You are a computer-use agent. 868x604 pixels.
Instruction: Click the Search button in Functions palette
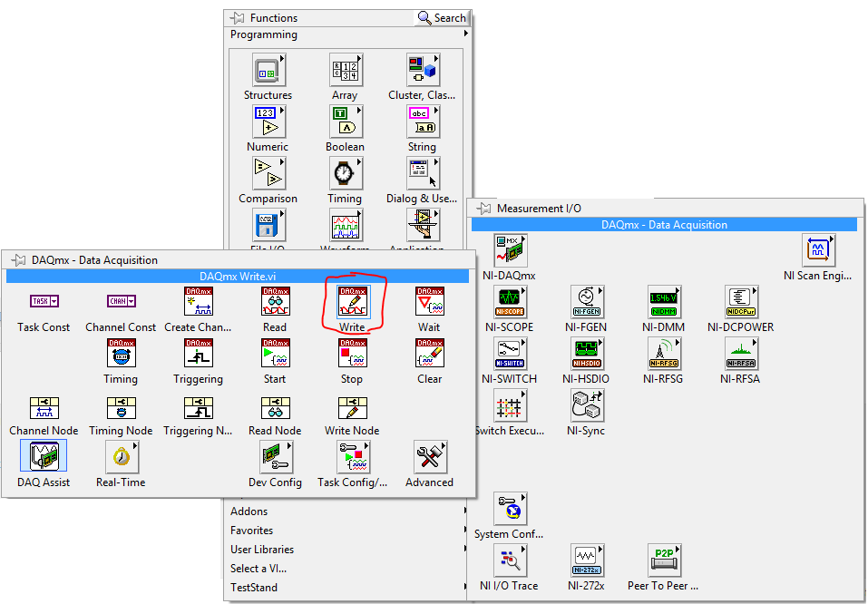coord(441,17)
